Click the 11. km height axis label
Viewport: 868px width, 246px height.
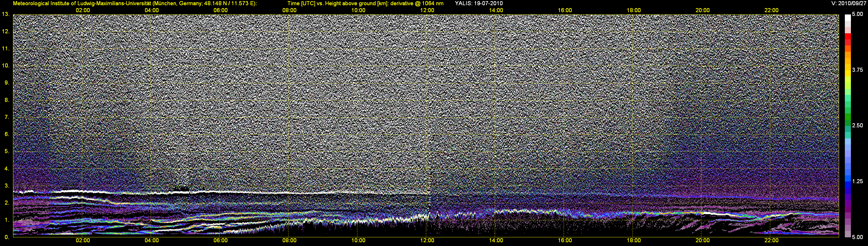click(x=6, y=49)
